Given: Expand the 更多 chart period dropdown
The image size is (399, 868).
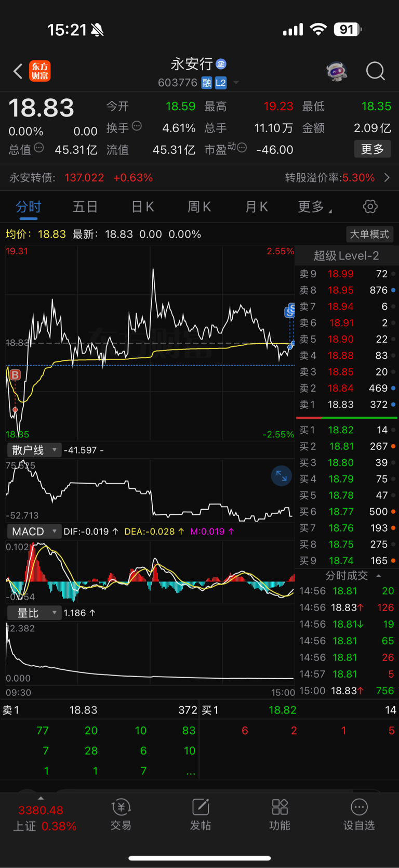Looking at the screenshot, I should point(315,207).
